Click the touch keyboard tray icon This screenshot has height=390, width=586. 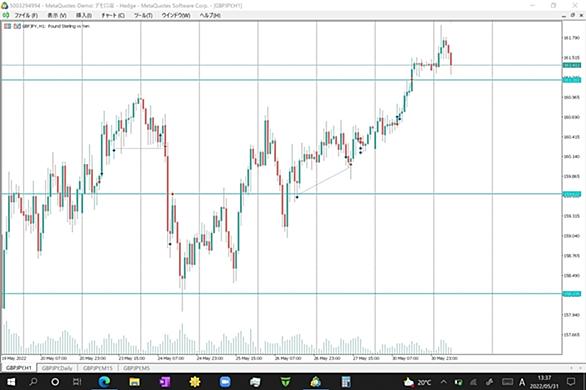507,382
